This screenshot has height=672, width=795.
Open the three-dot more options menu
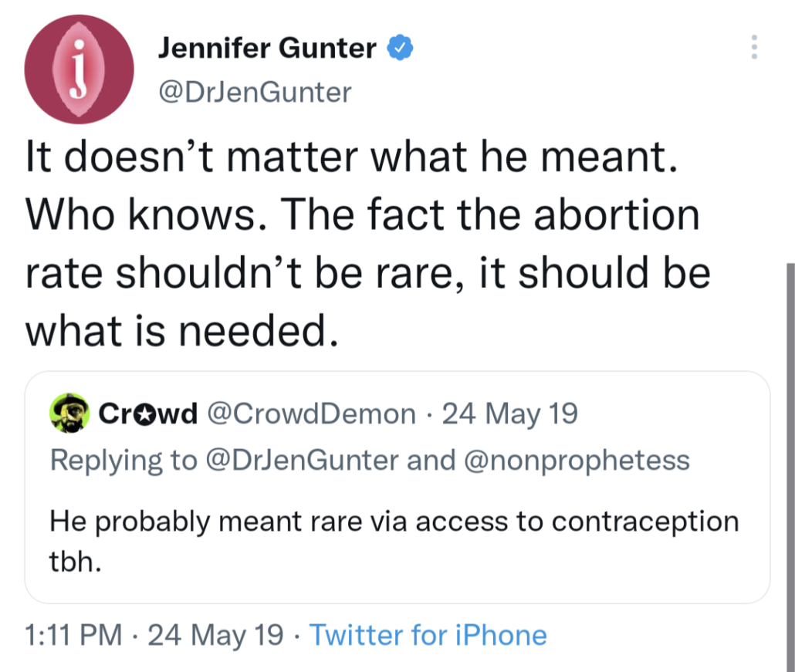point(754,48)
